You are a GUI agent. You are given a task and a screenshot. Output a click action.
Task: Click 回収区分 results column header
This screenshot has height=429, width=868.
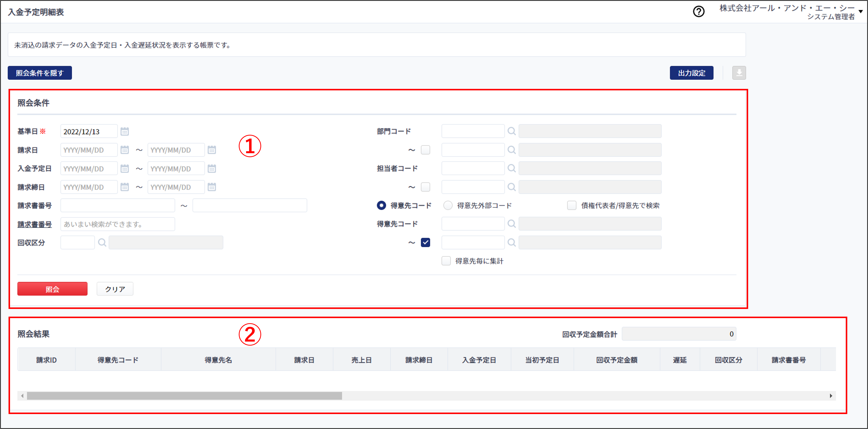(728, 360)
